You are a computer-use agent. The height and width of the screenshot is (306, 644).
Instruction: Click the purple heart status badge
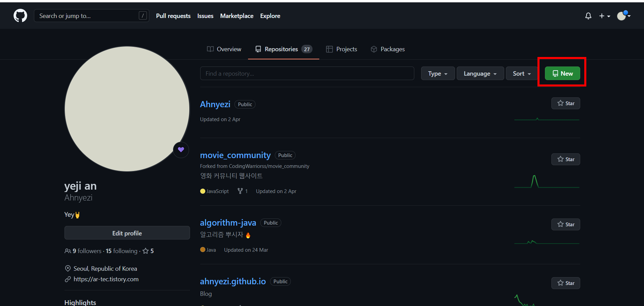click(181, 150)
